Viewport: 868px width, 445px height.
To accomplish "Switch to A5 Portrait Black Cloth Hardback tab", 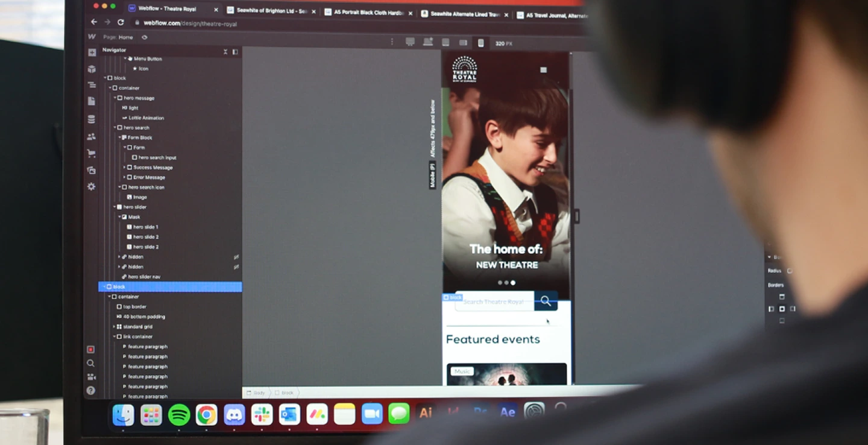I will [369, 13].
